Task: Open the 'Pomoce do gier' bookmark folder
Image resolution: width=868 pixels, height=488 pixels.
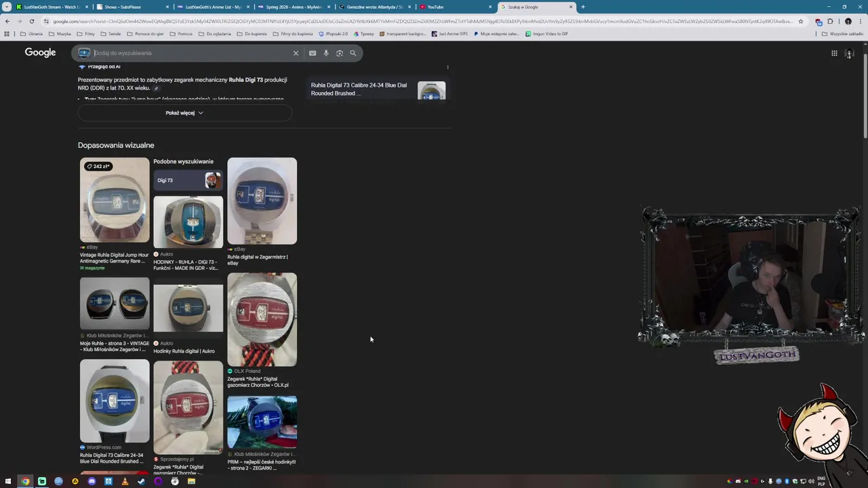Action: pyautogui.click(x=145, y=33)
